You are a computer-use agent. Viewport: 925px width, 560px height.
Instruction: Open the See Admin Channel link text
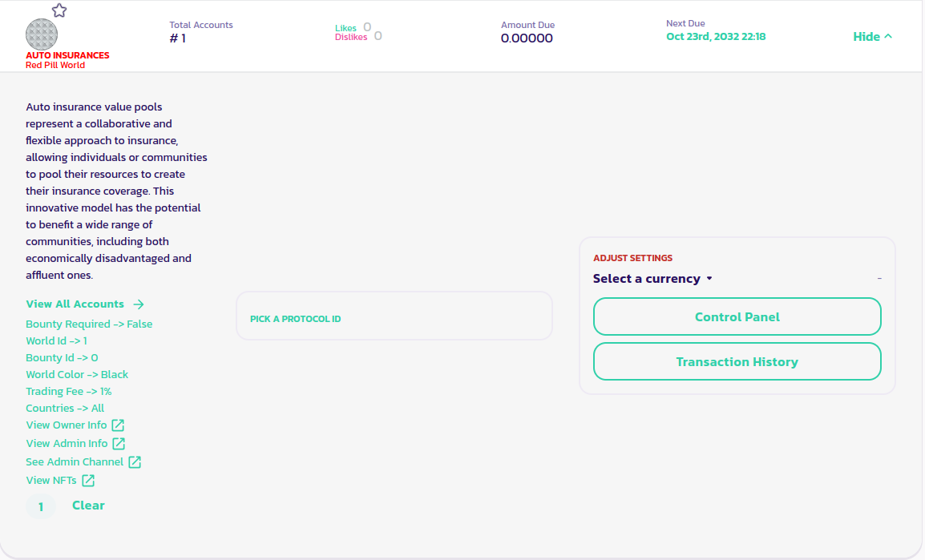pyautogui.click(x=75, y=462)
